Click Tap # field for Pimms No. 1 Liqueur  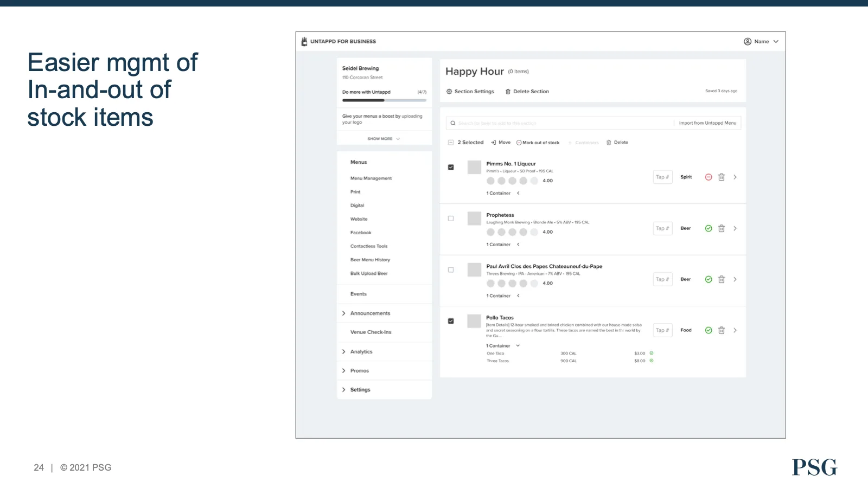point(663,177)
